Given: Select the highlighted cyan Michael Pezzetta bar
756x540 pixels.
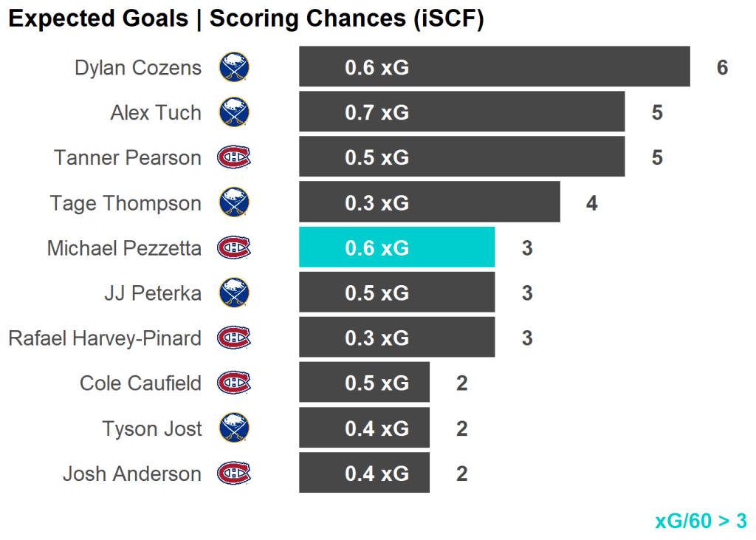Looking at the screenshot, I should [396, 247].
